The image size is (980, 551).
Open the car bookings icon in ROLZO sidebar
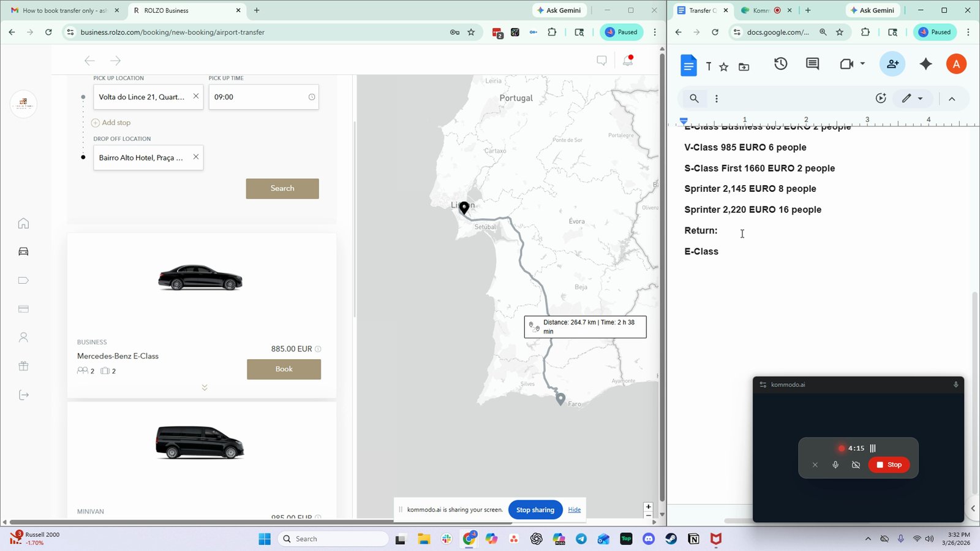pos(23,251)
